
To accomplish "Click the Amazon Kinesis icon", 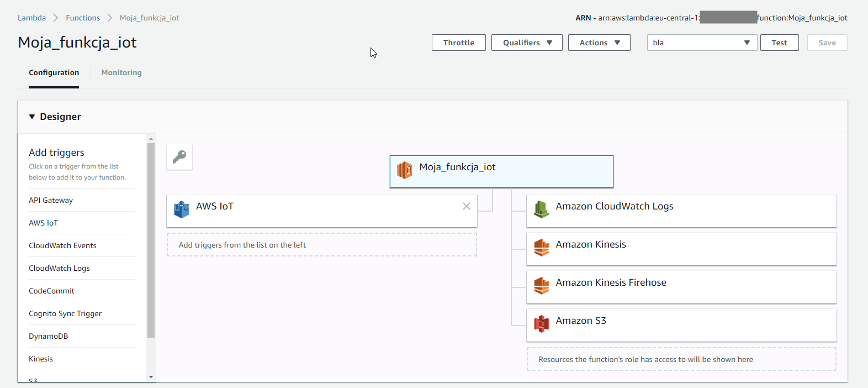I will click(x=542, y=248).
